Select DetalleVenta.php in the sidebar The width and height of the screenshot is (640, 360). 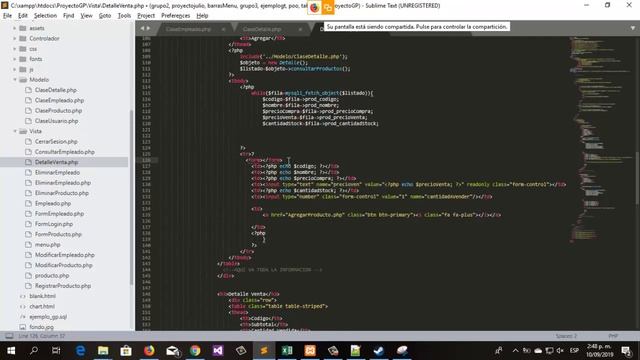[x=56, y=162]
